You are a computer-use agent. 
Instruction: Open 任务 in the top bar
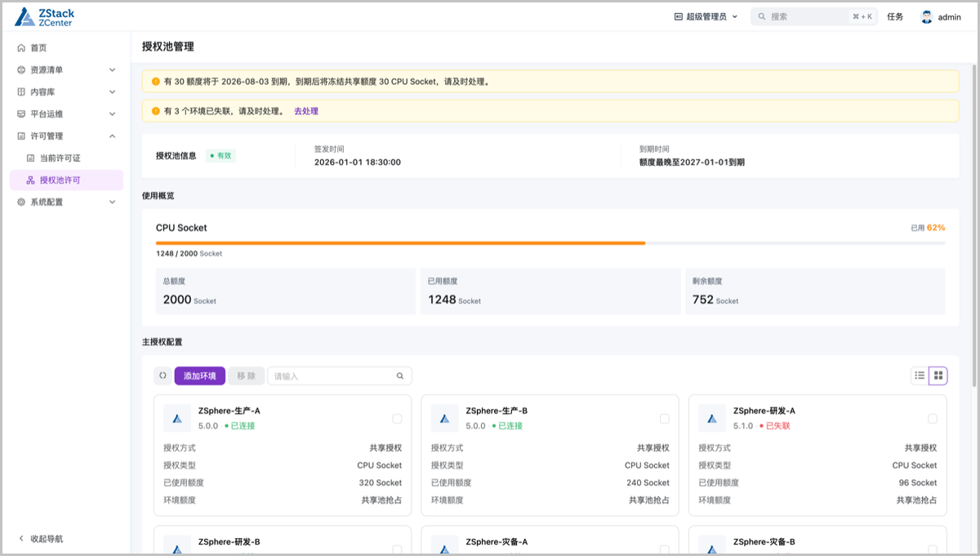pyautogui.click(x=895, y=16)
